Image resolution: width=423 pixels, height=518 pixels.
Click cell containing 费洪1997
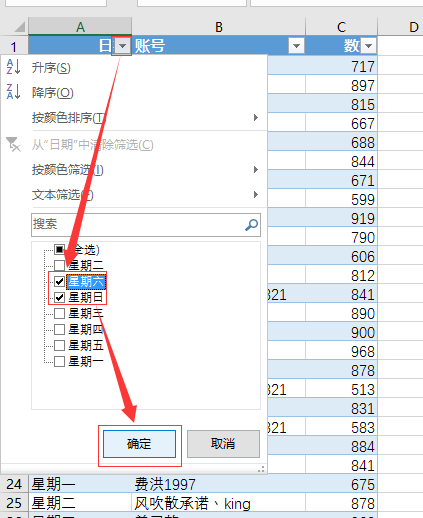(218, 484)
